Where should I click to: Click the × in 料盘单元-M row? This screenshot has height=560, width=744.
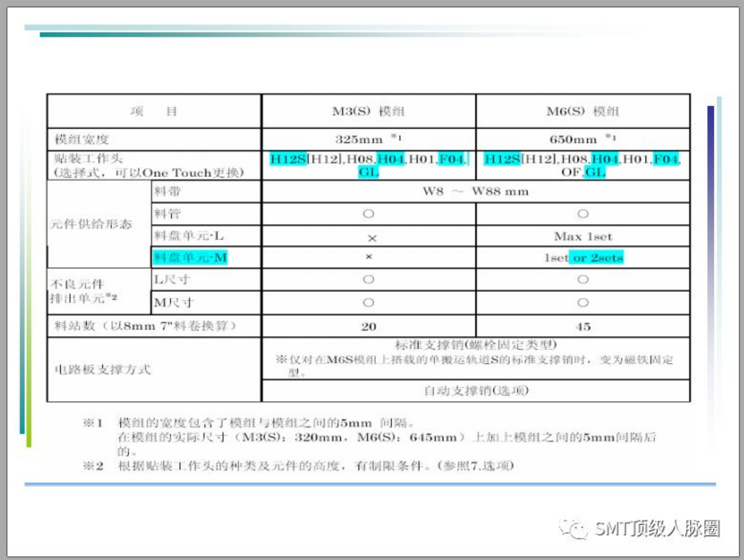pos(369,256)
